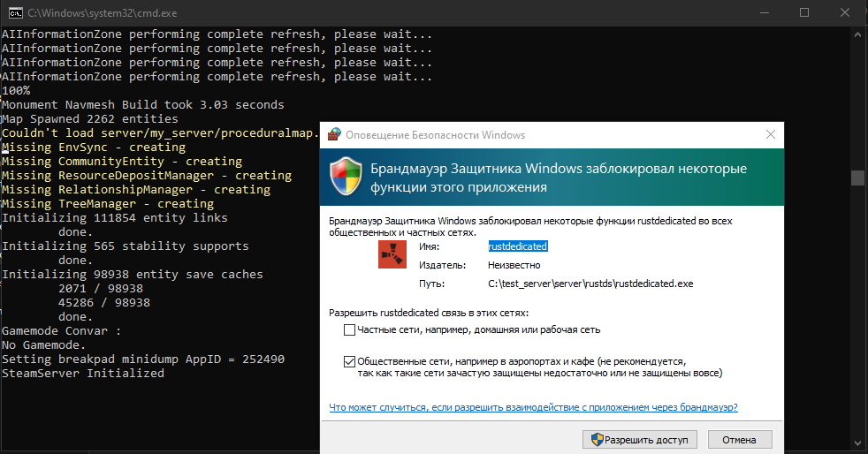Image resolution: width=868 pixels, height=454 pixels.
Task: Close the Windows Security Alert dialog
Action: [x=770, y=134]
